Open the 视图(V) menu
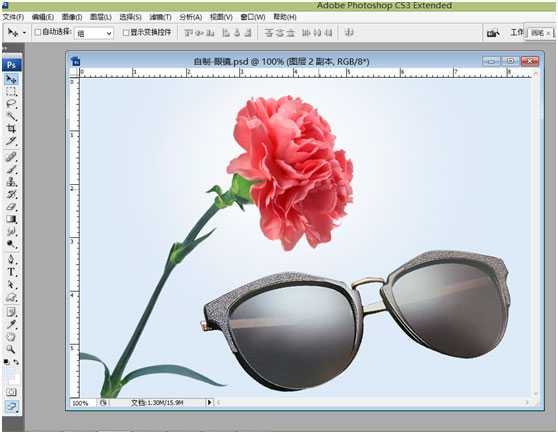The width and height of the screenshot is (558, 434). tap(221, 17)
